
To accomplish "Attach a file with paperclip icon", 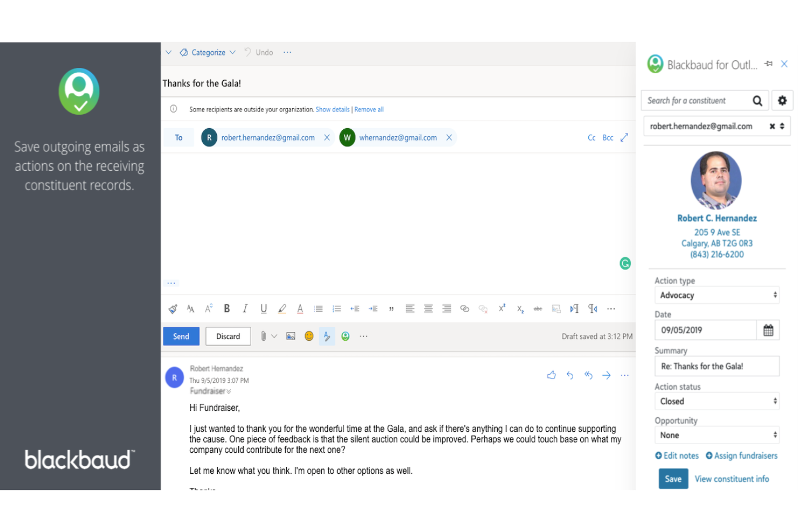I will click(263, 336).
